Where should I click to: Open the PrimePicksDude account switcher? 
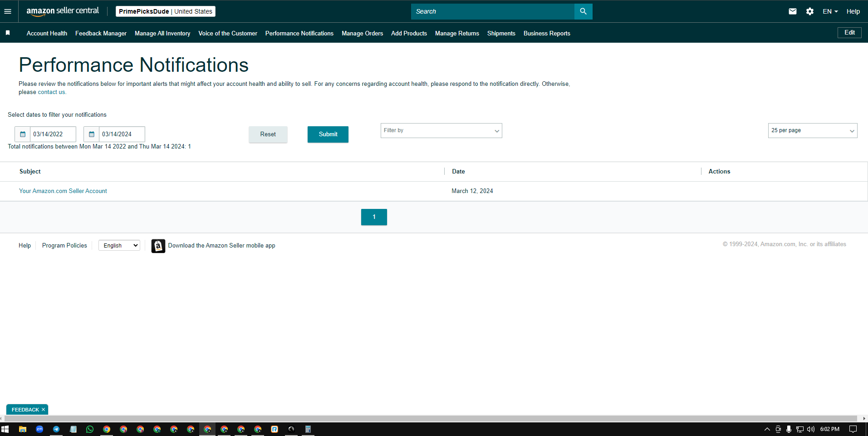pos(166,11)
